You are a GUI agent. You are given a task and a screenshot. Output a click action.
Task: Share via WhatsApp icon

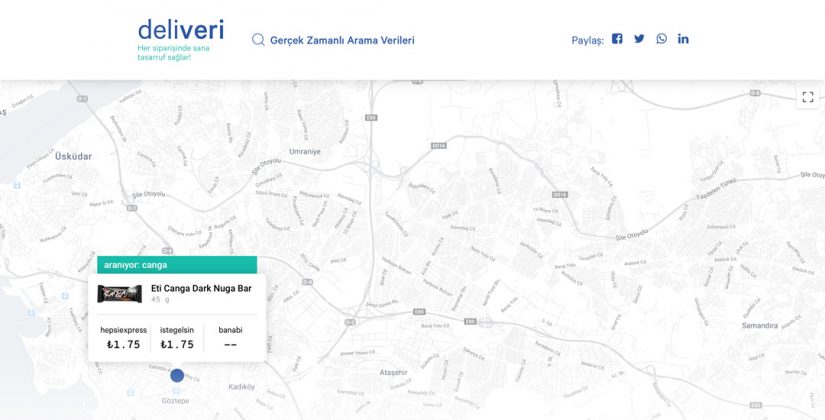click(661, 39)
